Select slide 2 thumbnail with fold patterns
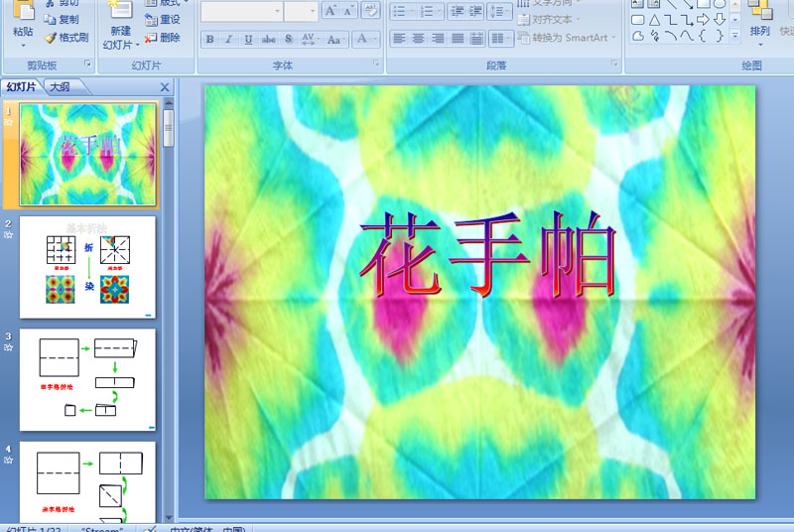Screen dimensions: 794x532 (x=87, y=267)
